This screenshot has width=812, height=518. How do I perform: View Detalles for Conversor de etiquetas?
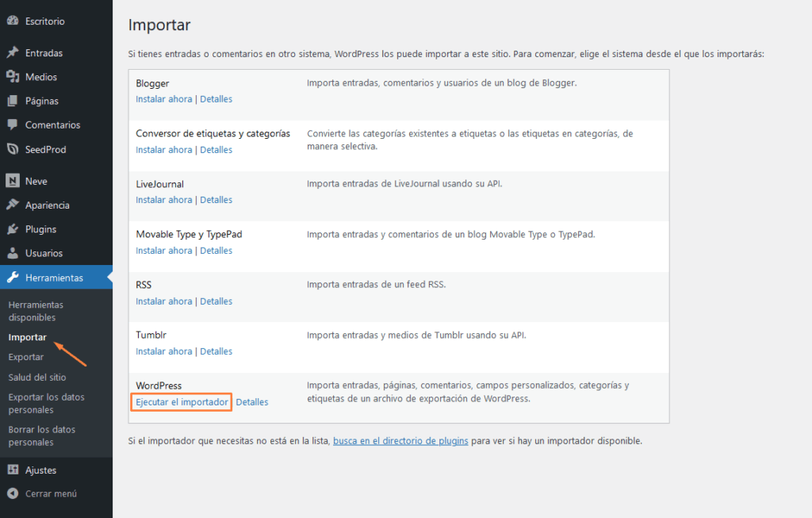point(216,150)
